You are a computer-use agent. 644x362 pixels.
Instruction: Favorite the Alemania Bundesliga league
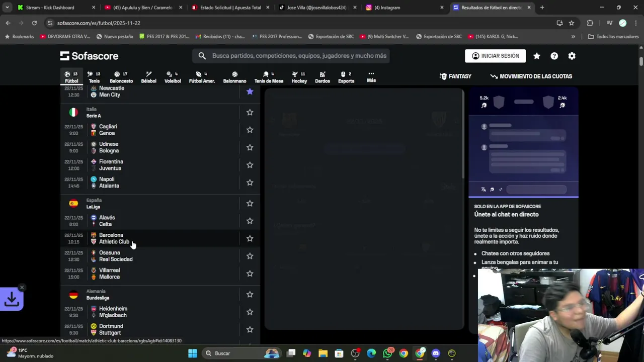[x=250, y=294]
